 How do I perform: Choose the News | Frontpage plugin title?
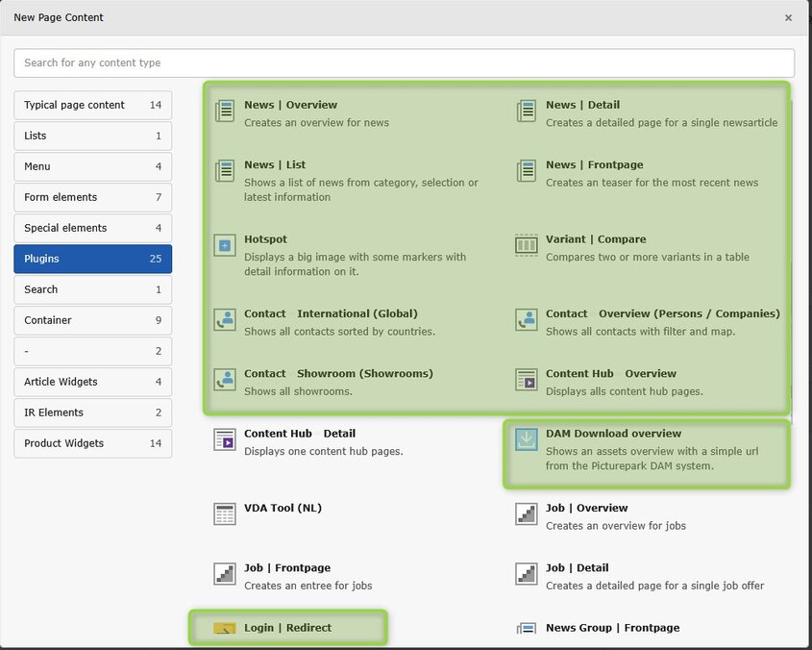tap(594, 164)
